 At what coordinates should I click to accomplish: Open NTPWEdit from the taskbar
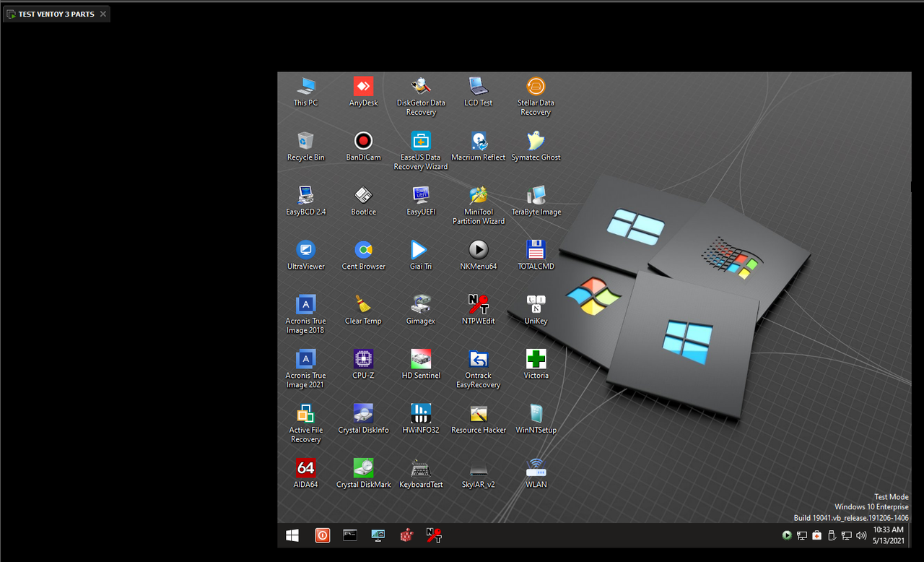pyautogui.click(x=435, y=535)
